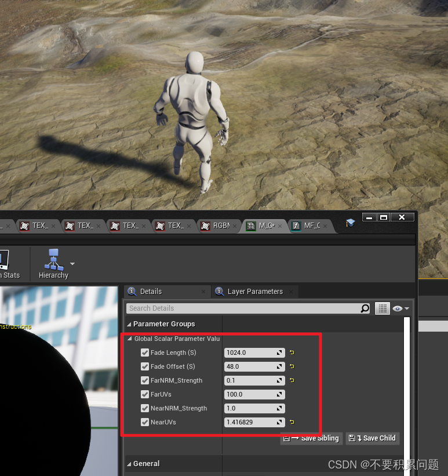The width and height of the screenshot is (448, 476).
Task: Reset Fade Length to default arrow
Action: [292, 353]
